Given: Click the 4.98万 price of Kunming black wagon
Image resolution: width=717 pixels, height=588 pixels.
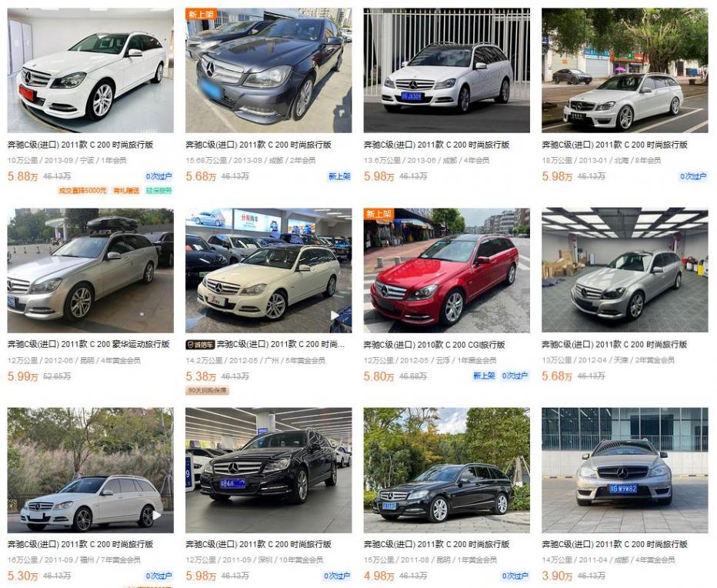Looking at the screenshot, I should point(379,576).
